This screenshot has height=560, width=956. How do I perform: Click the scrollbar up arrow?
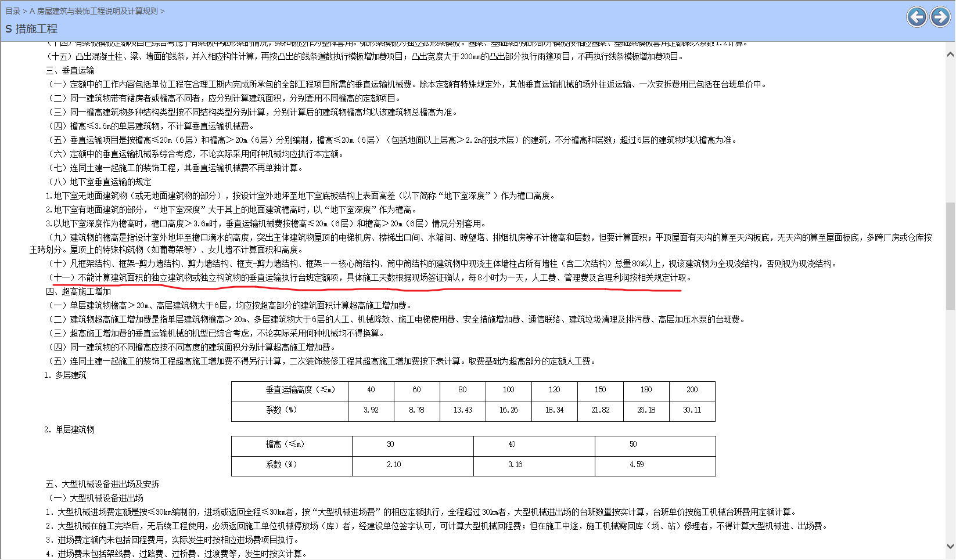(950, 54)
